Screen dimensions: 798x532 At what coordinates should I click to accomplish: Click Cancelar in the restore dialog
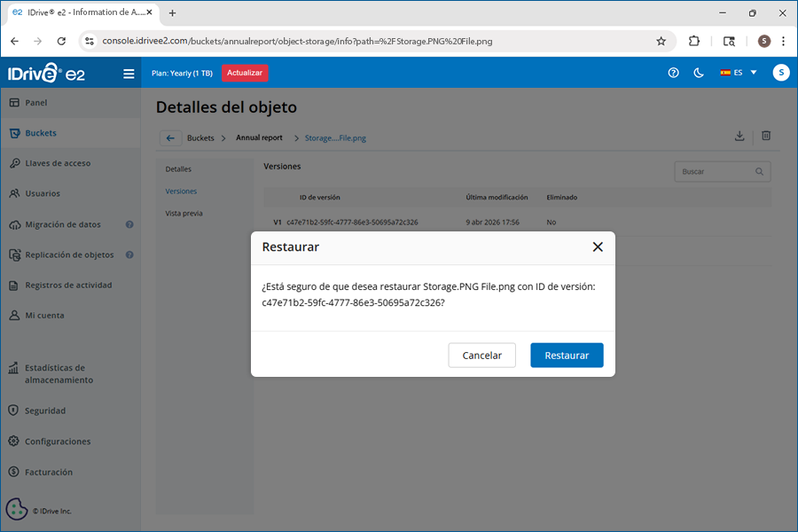click(x=481, y=355)
